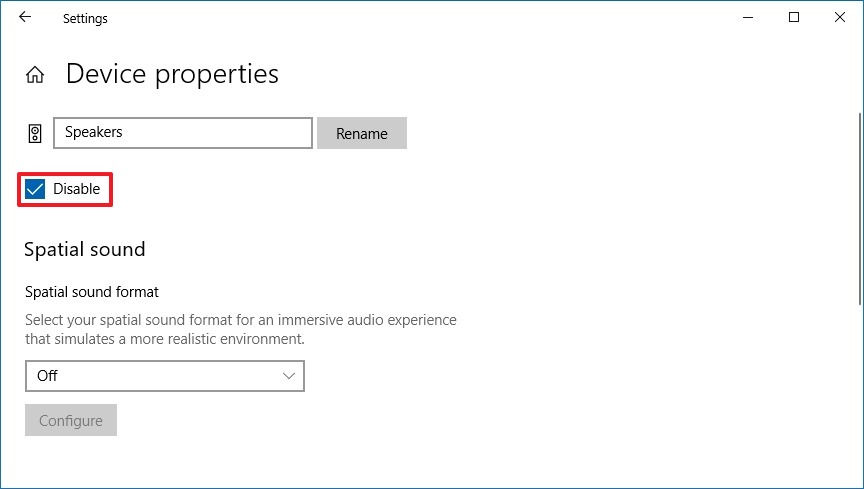Uncheck the Disable checkbox
Image resolution: width=864 pixels, height=489 pixels.
tap(35, 189)
